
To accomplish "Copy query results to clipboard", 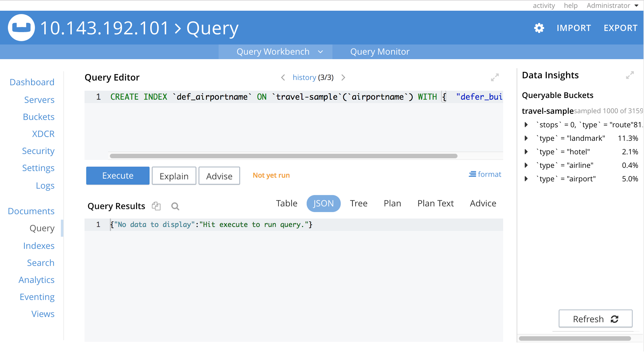I will click(x=156, y=206).
